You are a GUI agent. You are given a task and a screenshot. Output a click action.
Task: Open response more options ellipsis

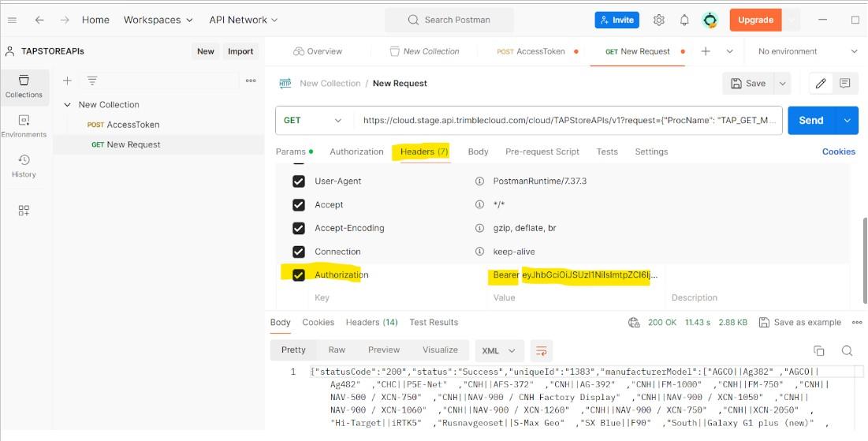click(x=857, y=323)
